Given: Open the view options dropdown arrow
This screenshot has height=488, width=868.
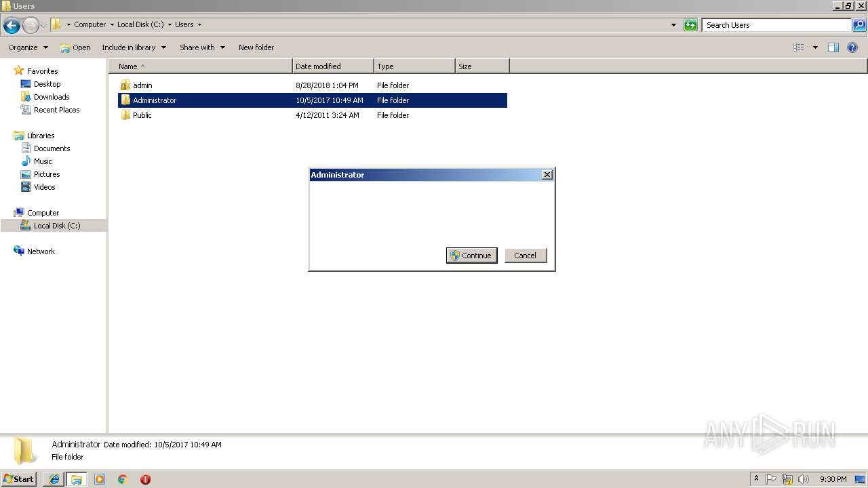Looking at the screenshot, I should [815, 47].
